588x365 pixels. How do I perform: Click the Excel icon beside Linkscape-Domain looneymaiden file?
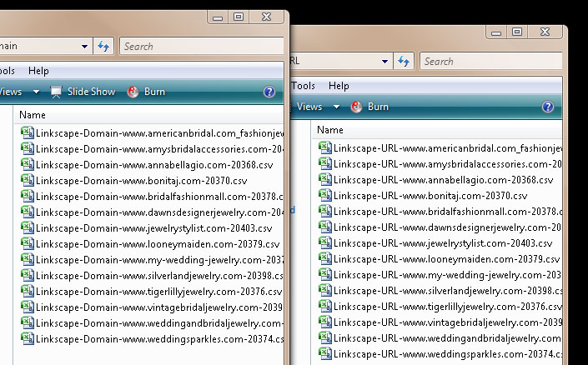28,243
